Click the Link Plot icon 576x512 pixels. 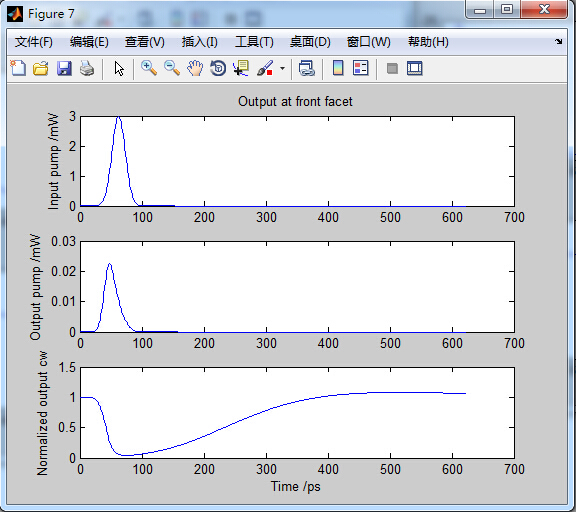click(x=307, y=68)
